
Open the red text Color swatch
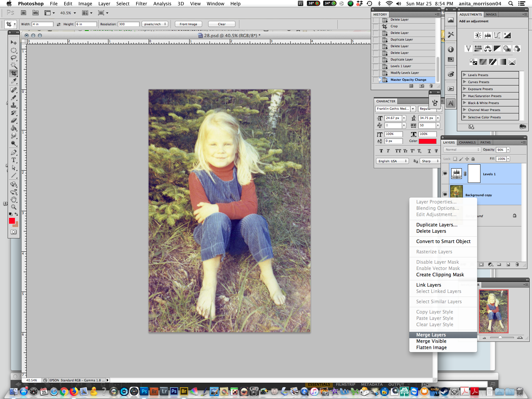[x=428, y=141]
